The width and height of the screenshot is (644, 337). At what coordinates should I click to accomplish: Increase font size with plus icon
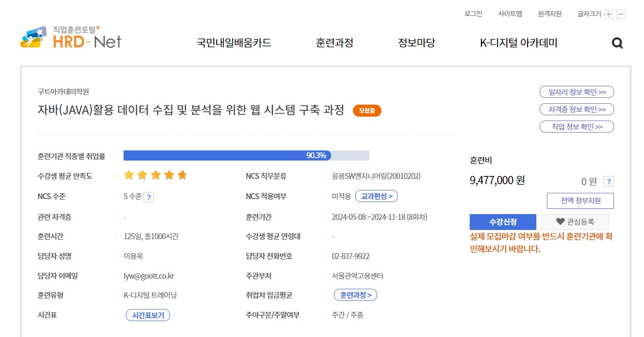609,14
